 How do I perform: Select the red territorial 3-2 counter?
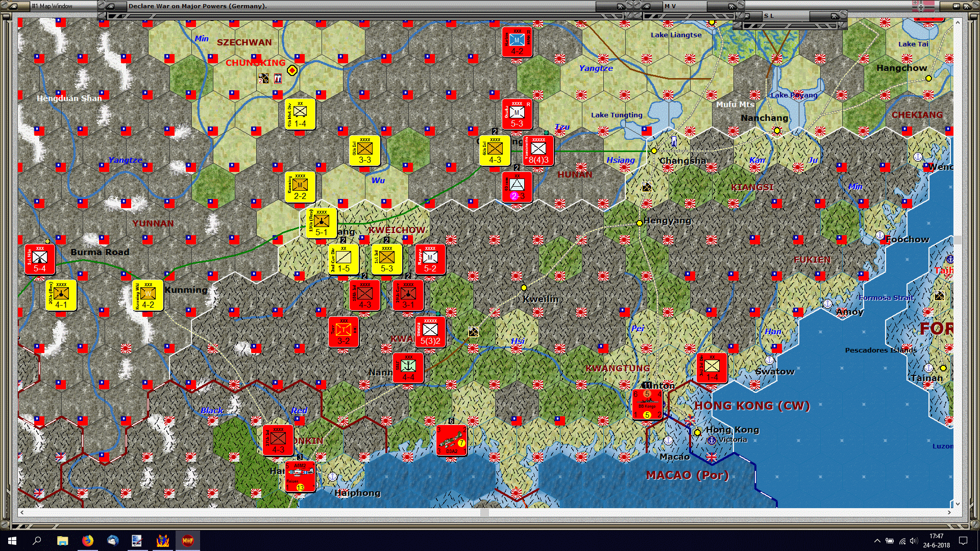[344, 332]
